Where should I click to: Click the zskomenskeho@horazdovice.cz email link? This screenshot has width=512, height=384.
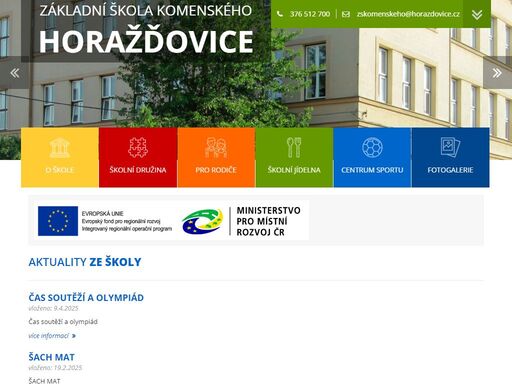[408, 14]
